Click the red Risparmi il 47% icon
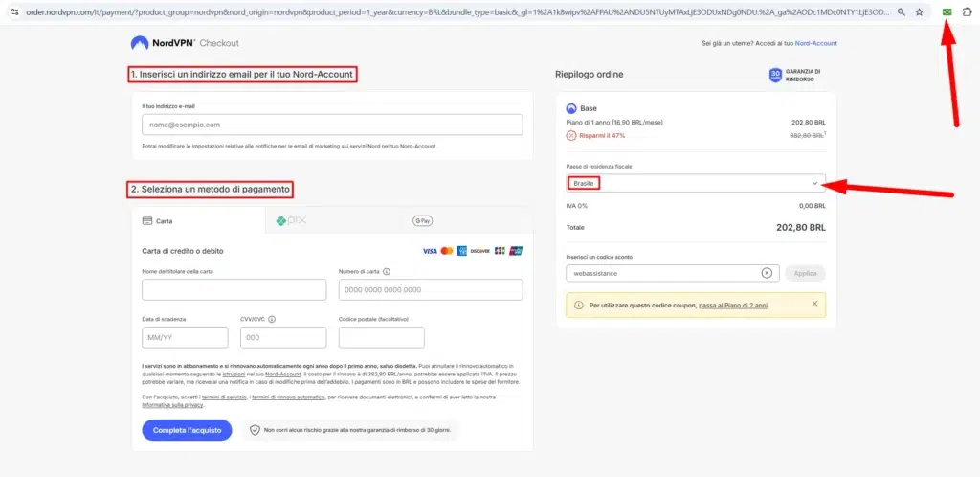The width and height of the screenshot is (980, 477). pos(570,135)
